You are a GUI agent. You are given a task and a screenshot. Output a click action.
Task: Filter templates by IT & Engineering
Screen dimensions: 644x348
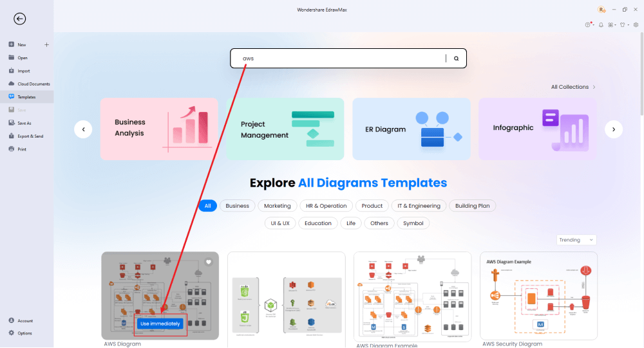pyautogui.click(x=419, y=206)
